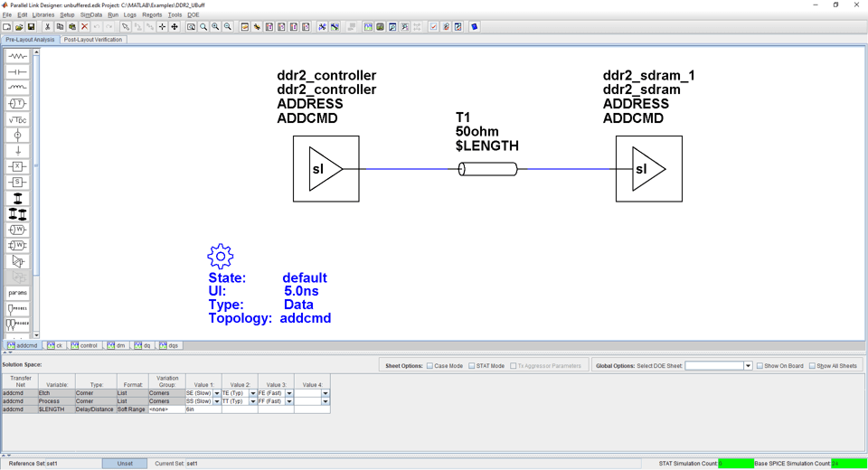Click the save disk icon in toolbar
The height and width of the screenshot is (470, 868).
pyautogui.click(x=31, y=26)
